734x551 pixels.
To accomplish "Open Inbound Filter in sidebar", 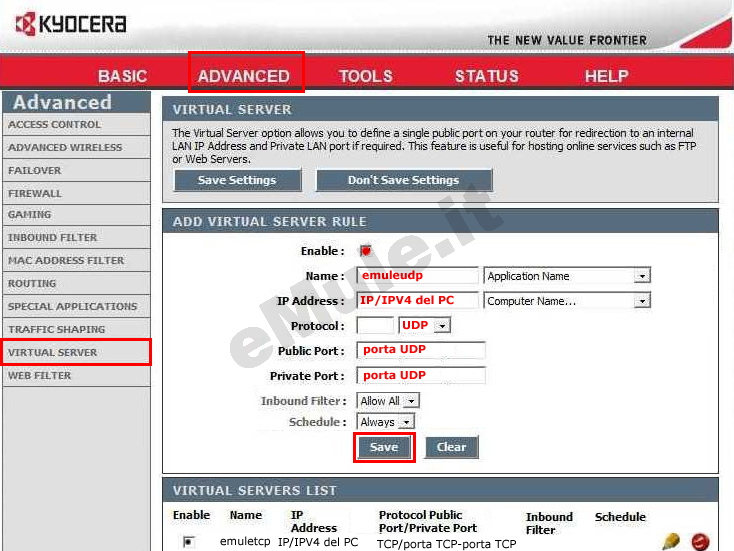I will pyautogui.click(x=76, y=237).
